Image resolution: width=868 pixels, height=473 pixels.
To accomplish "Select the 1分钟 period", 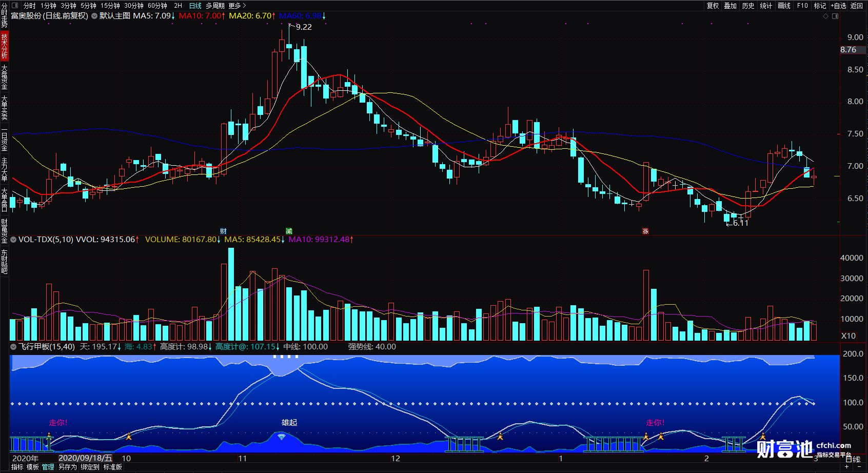I will [x=49, y=6].
